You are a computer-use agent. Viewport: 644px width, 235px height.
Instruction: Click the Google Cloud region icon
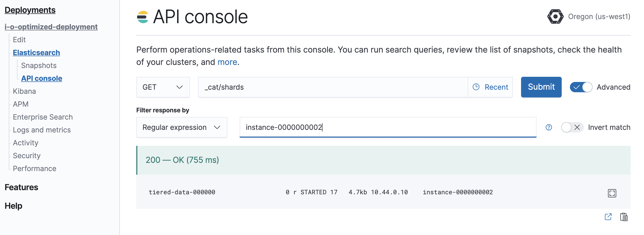point(555,17)
